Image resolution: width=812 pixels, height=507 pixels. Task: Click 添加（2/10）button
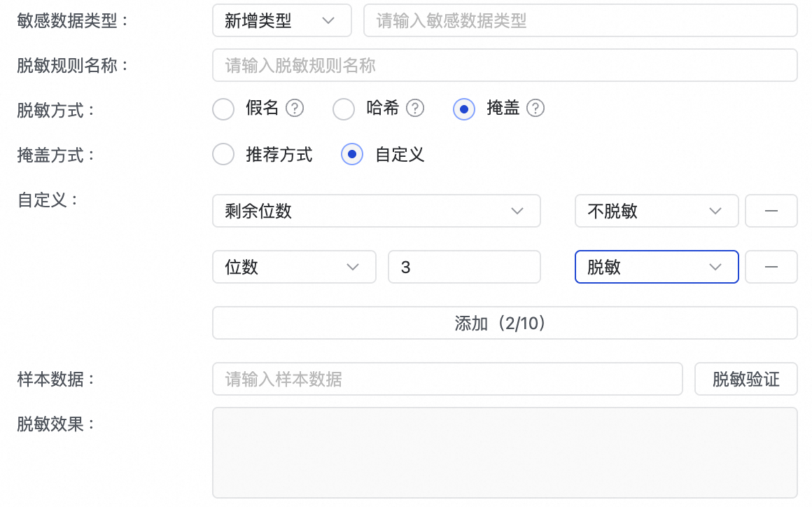(x=504, y=323)
